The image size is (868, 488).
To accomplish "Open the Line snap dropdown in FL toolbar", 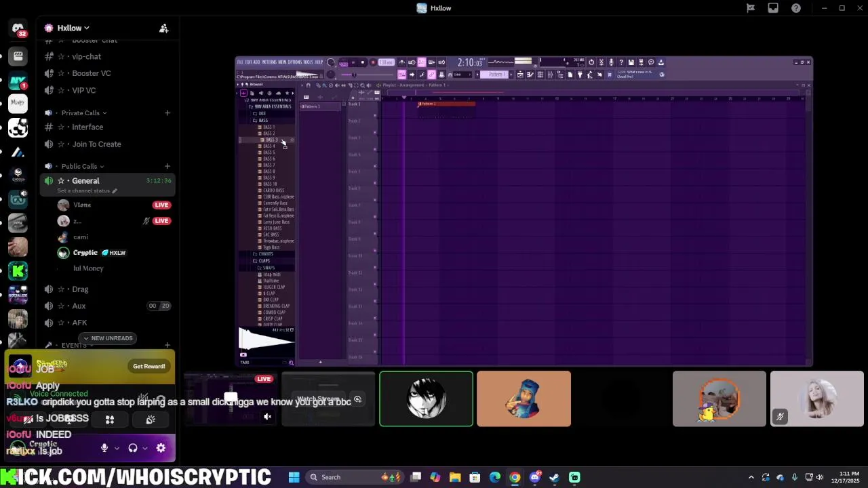I will click(x=462, y=75).
